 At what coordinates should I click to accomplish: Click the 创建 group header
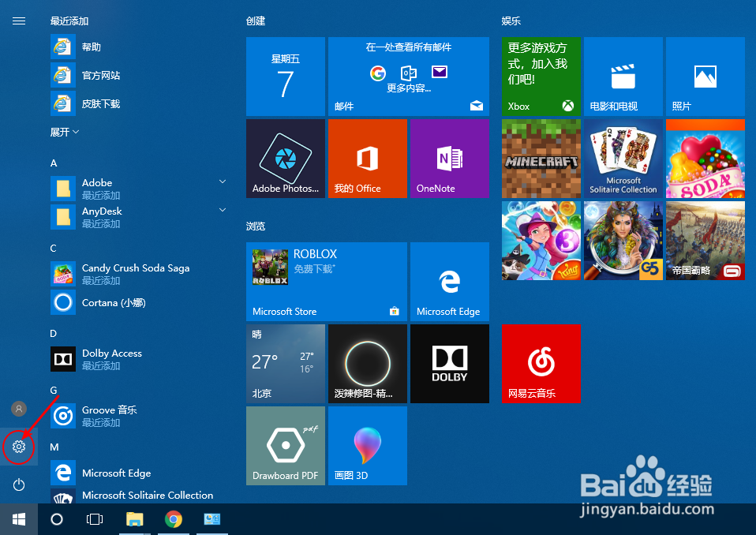click(x=256, y=21)
